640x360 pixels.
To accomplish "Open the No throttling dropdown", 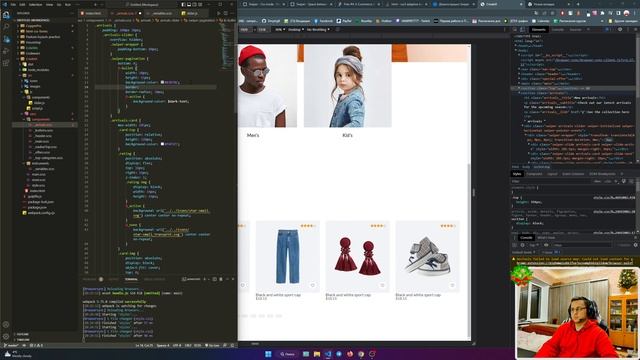I will pos(318,29).
